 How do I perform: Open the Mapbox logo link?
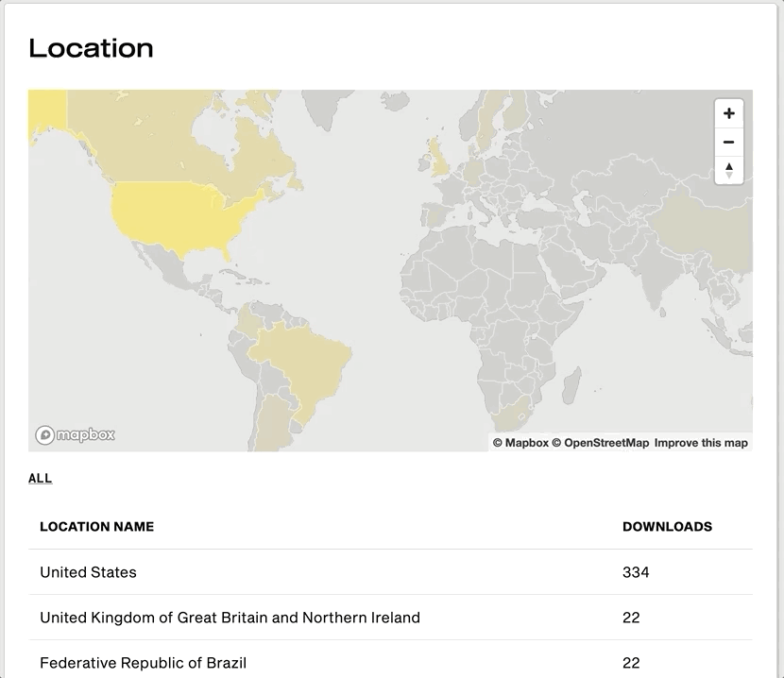[75, 434]
